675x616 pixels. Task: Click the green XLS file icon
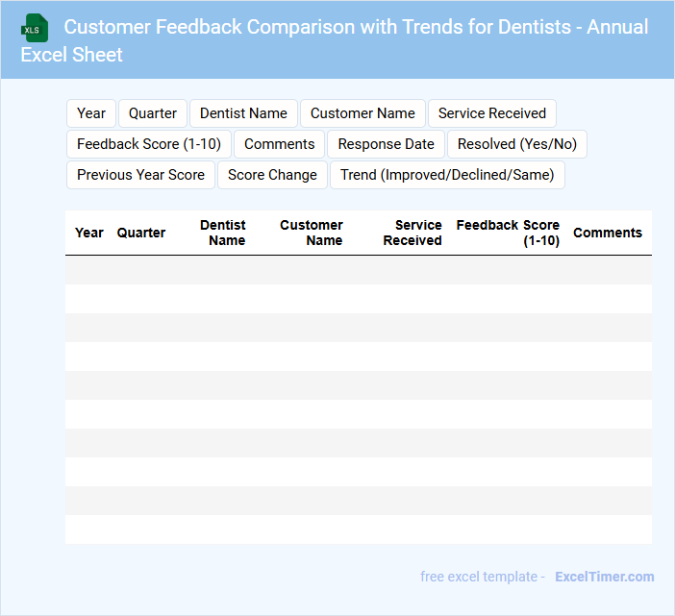[x=35, y=28]
